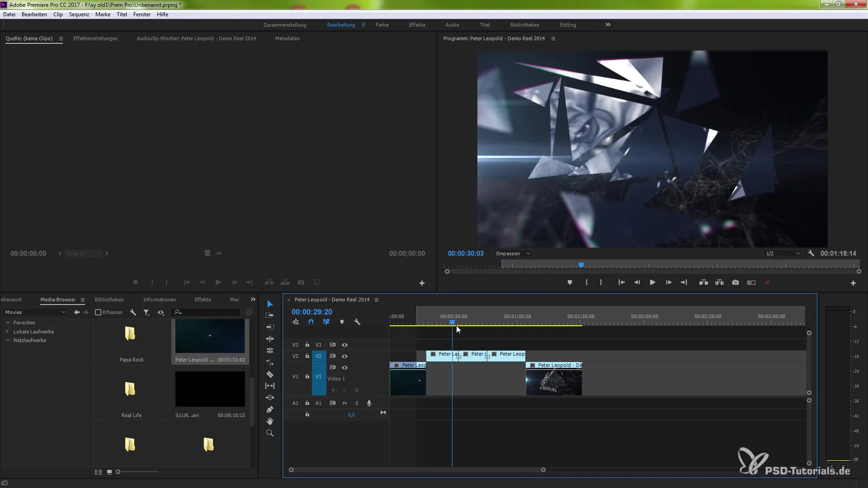Viewport: 868px width, 488px height.
Task: Open timeline settings wrench icon
Action: pos(357,322)
